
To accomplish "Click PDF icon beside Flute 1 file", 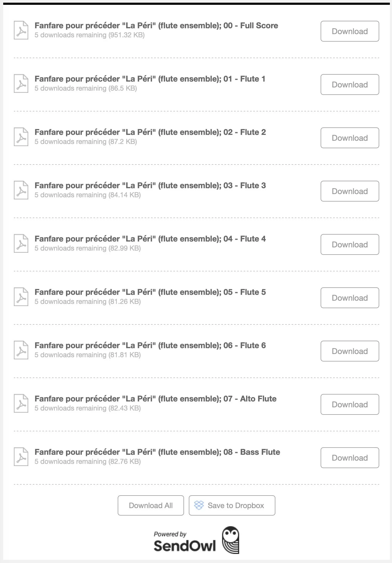I will coord(21,83).
